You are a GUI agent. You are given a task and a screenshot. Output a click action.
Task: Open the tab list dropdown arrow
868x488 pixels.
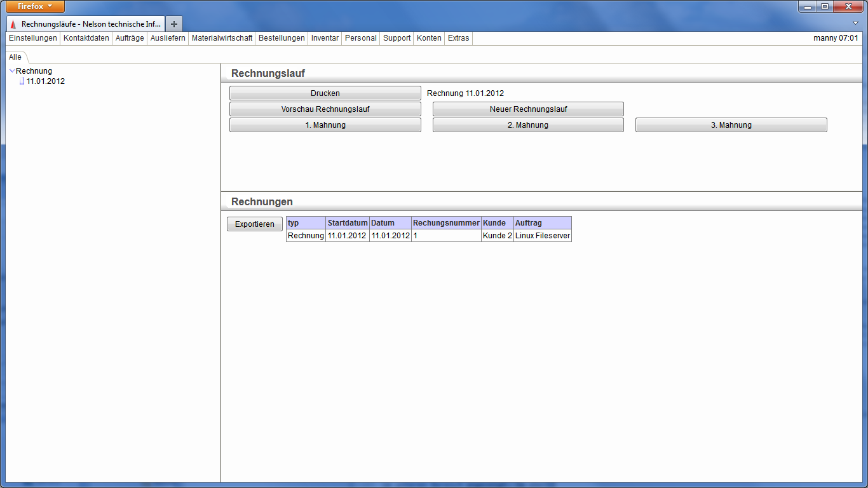pyautogui.click(x=855, y=23)
